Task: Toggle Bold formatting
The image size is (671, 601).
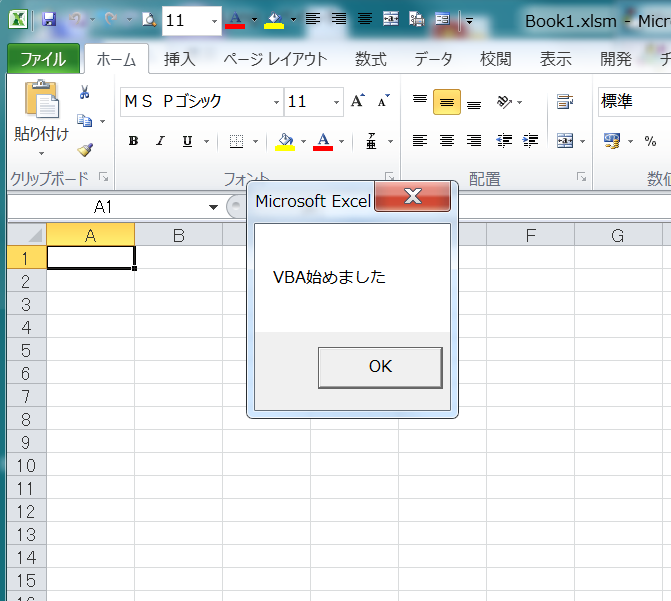Action: (x=133, y=140)
